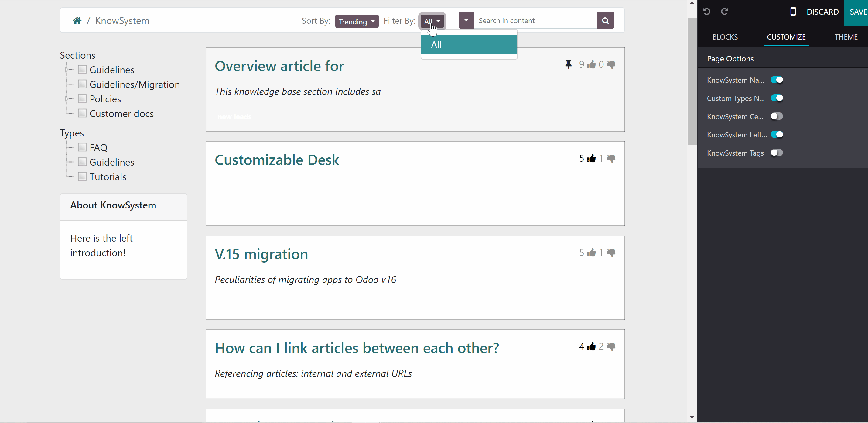Expand the Policies section tree node

(x=67, y=99)
